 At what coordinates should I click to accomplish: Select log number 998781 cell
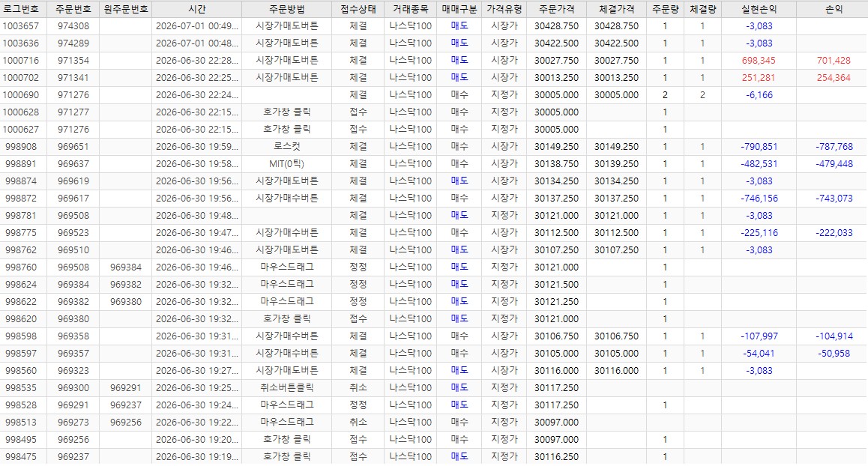pyautogui.click(x=21, y=215)
